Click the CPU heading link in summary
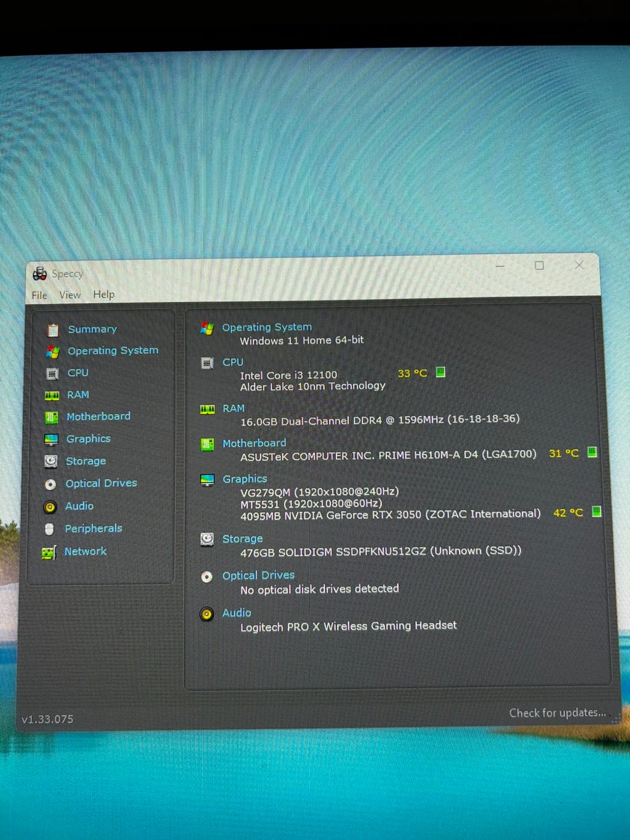630x840 pixels. (232, 362)
